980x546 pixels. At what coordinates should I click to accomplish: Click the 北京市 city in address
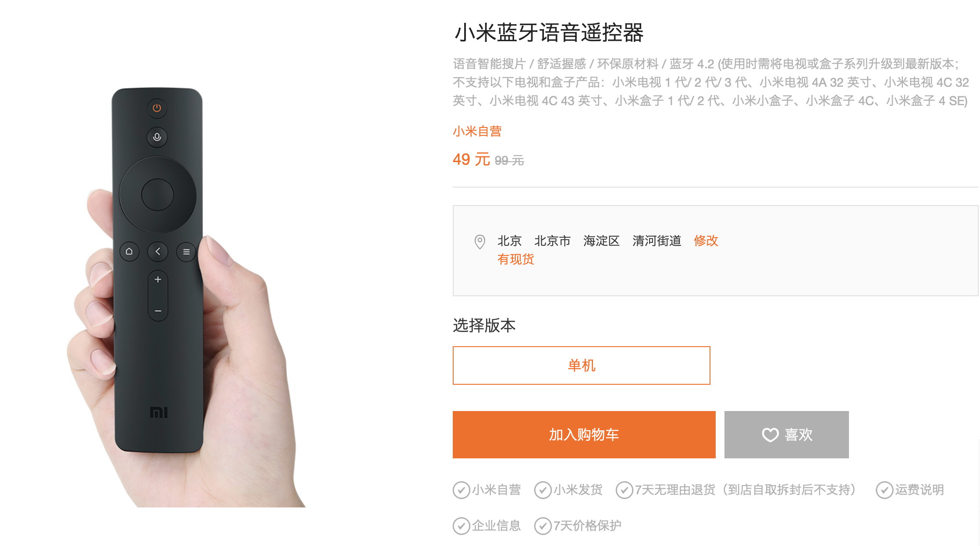point(552,241)
